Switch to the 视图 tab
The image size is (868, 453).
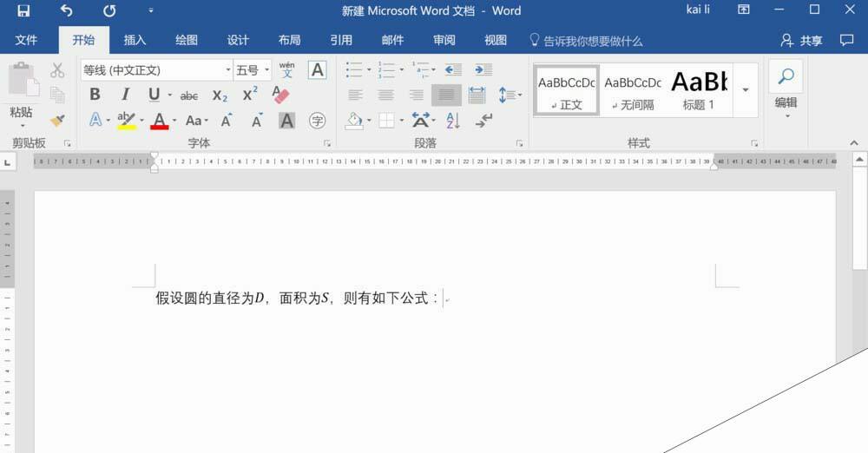pos(496,41)
